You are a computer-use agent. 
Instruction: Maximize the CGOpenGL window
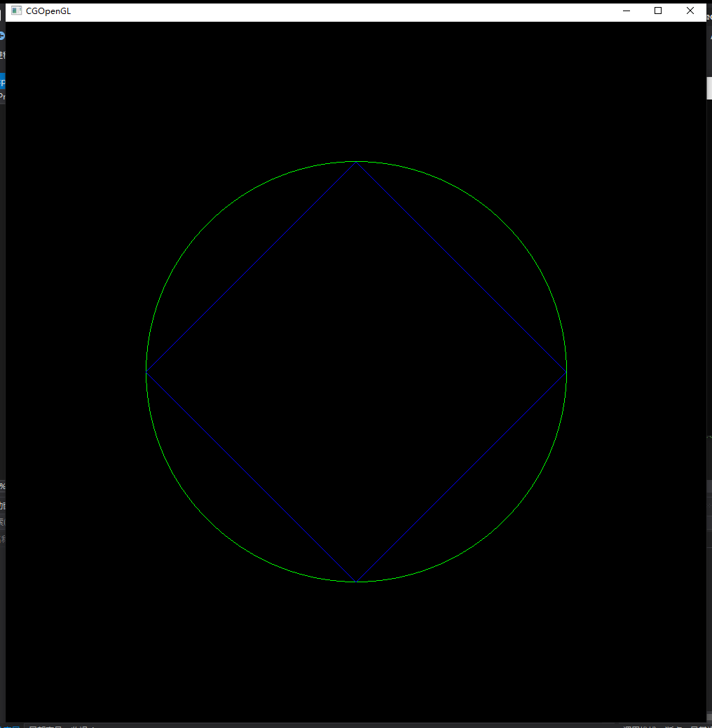point(658,11)
